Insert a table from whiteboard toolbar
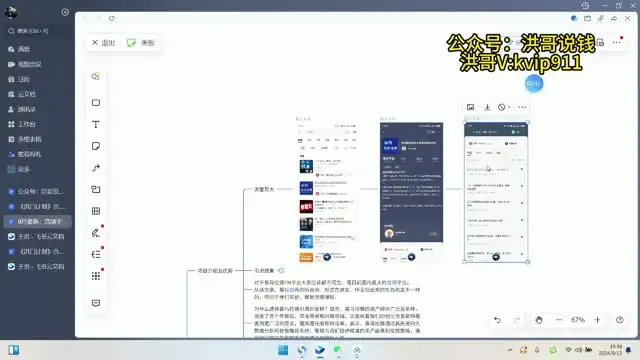 tap(96, 211)
